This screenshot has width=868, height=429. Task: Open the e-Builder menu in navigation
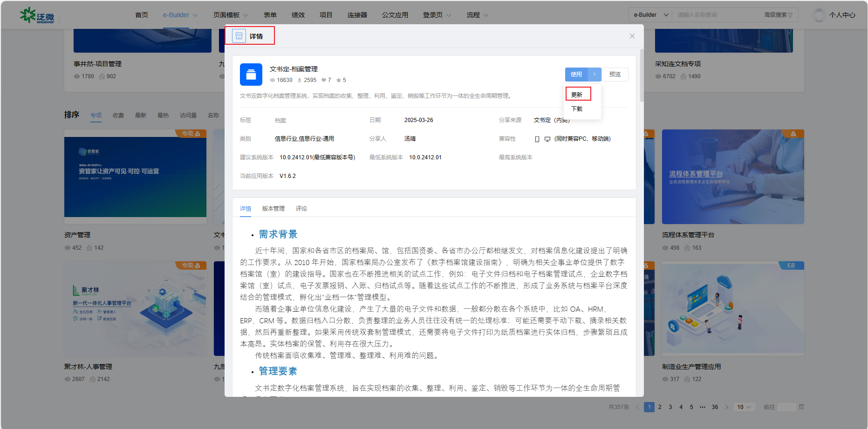pyautogui.click(x=180, y=15)
